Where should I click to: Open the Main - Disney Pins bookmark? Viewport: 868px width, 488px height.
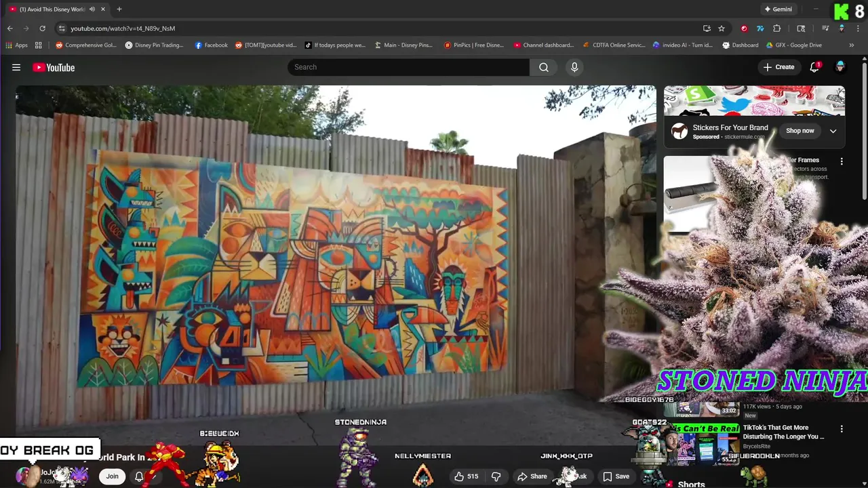(x=403, y=45)
